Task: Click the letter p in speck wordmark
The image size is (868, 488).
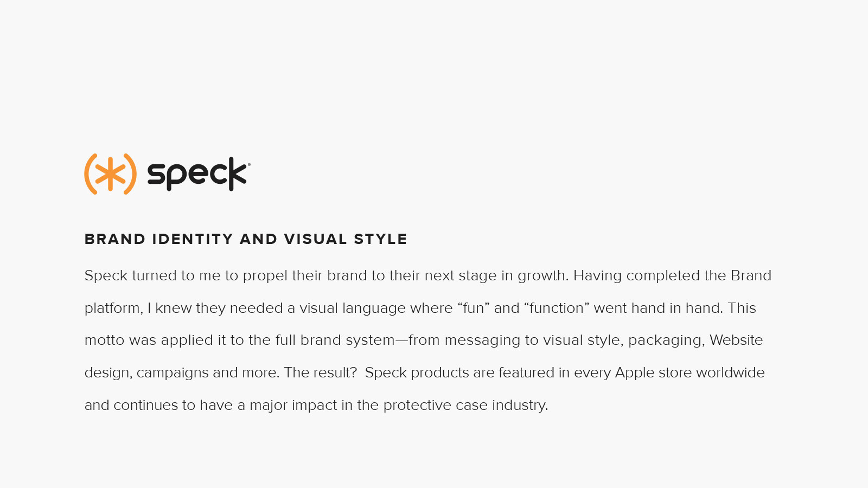Action: (x=176, y=177)
